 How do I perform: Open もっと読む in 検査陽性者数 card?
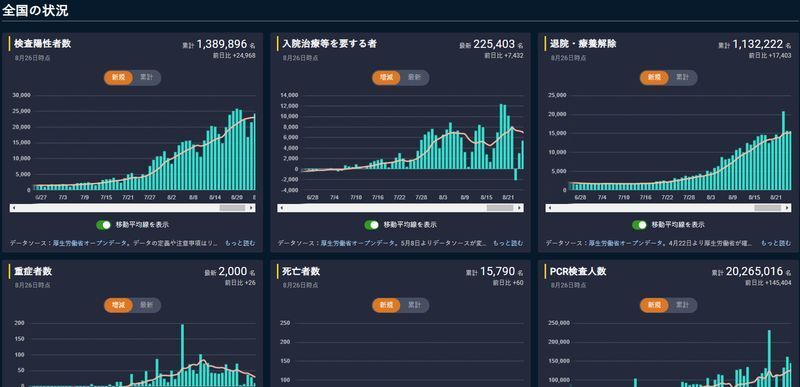[x=240, y=243]
